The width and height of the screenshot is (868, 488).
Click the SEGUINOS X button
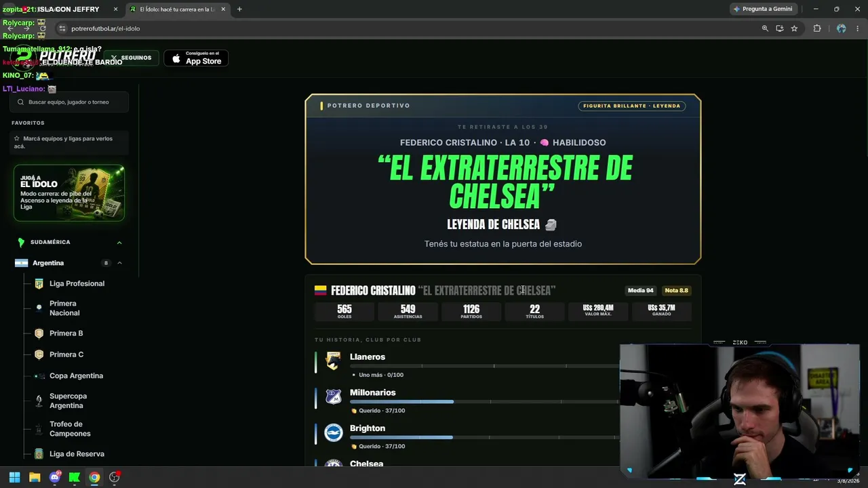132,58
